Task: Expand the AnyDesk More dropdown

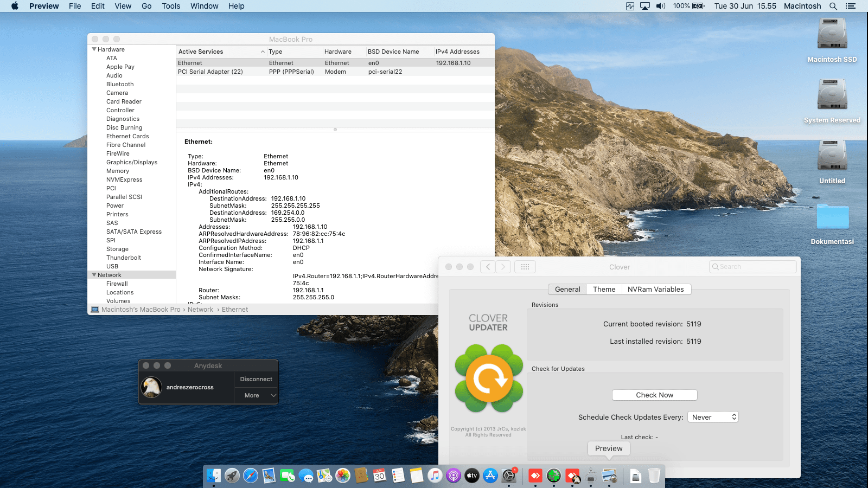Action: click(x=256, y=395)
